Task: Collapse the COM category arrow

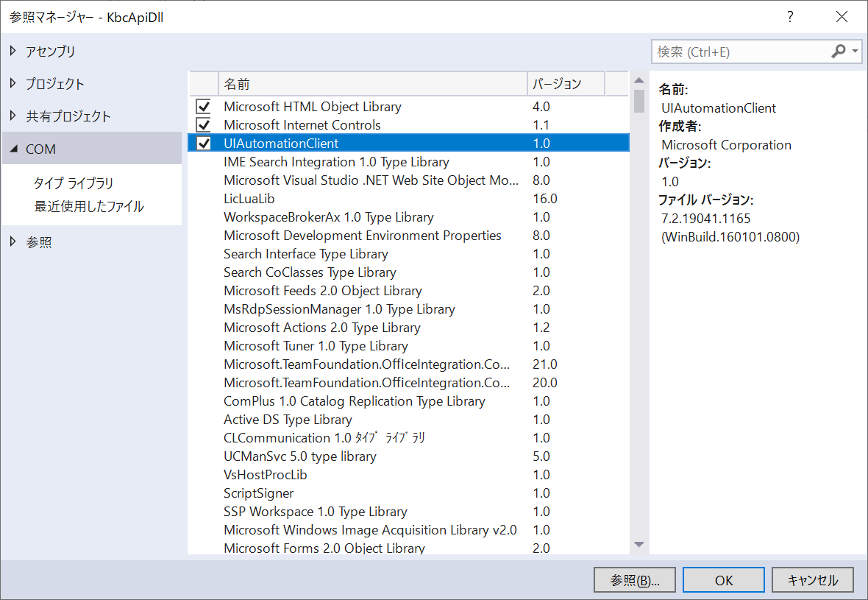Action: point(14,149)
